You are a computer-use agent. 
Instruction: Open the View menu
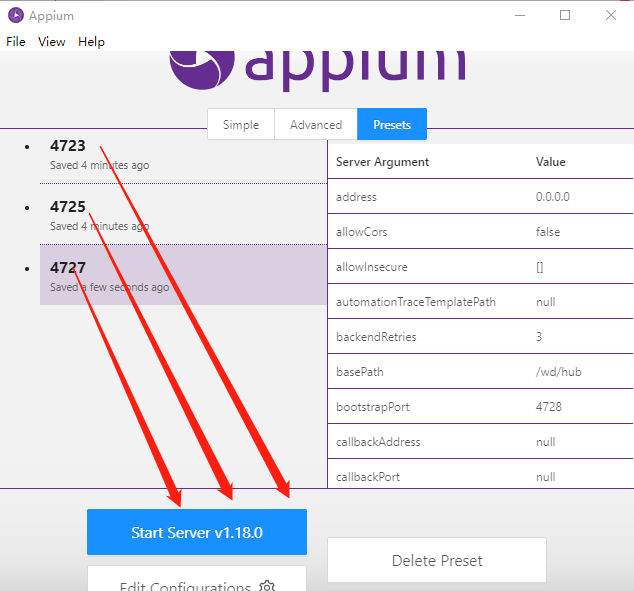[52, 42]
